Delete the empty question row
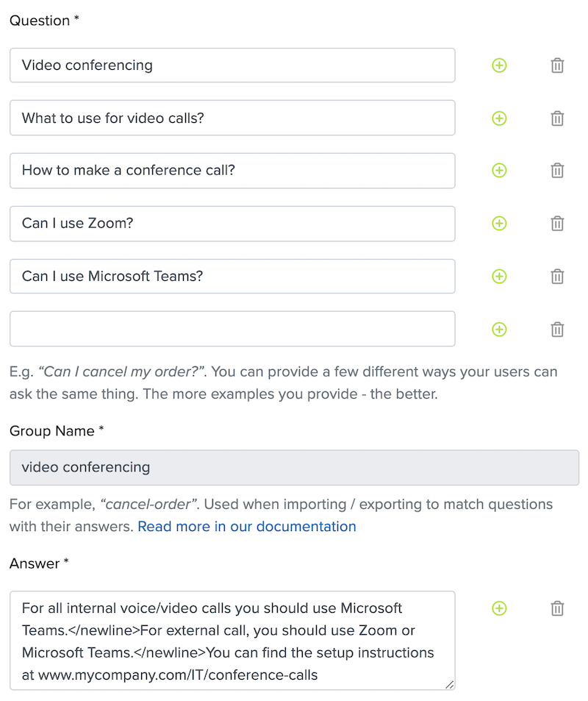The image size is (588, 701). (x=557, y=330)
